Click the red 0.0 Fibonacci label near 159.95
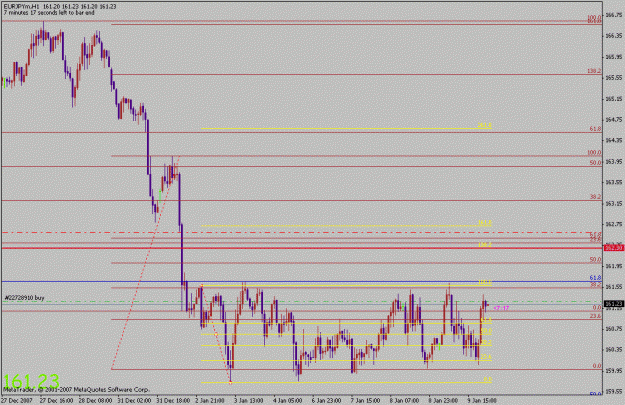The height and width of the screenshot is (405, 625). (597, 366)
